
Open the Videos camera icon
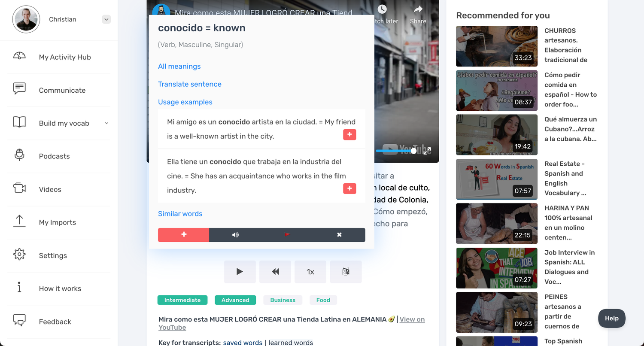(x=19, y=189)
